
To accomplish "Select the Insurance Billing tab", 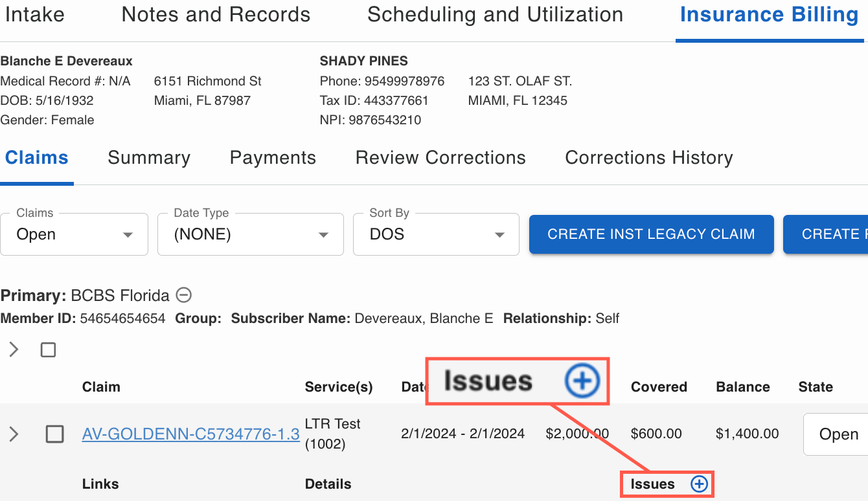I will point(769,15).
